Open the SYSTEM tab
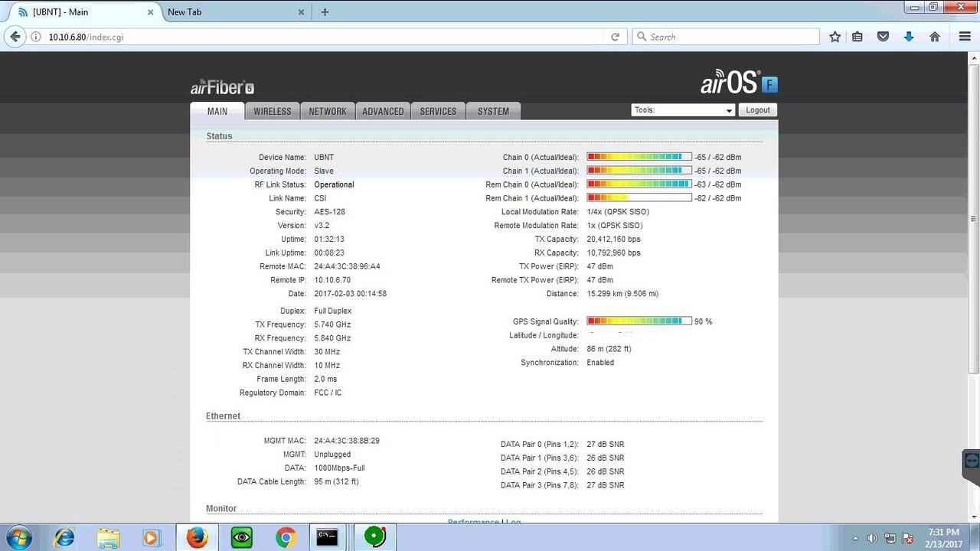This screenshot has width=980, height=551. 493,111
